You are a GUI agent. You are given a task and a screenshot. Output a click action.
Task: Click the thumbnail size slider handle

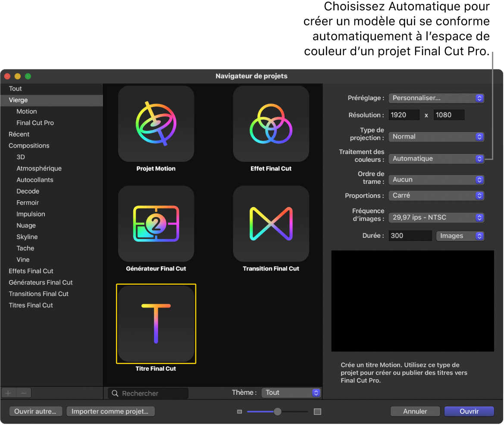[277, 412]
